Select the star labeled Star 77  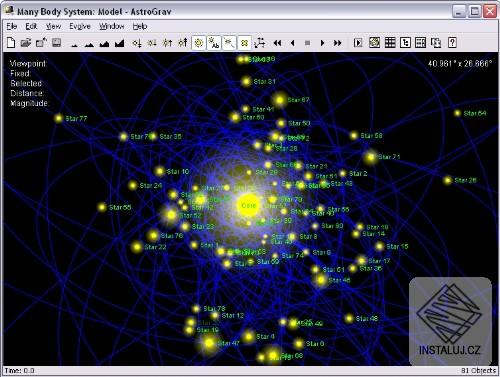59,118
